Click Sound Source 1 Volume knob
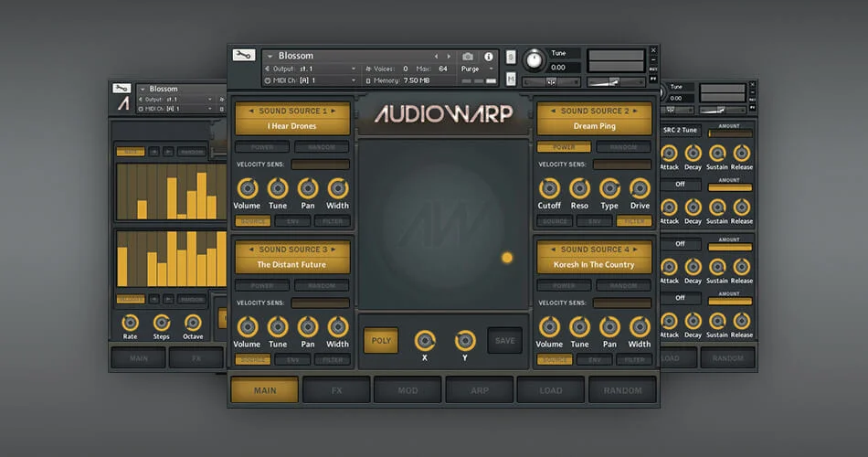 248,188
